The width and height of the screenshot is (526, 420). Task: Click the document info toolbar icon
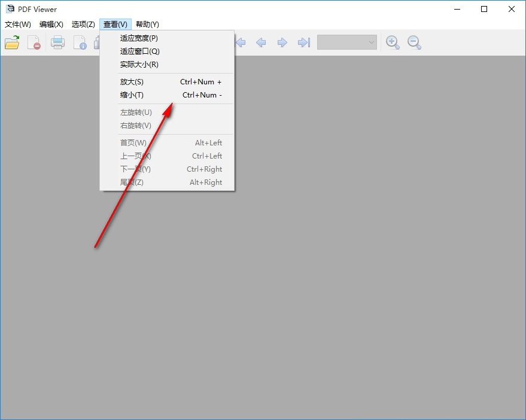pyautogui.click(x=80, y=42)
